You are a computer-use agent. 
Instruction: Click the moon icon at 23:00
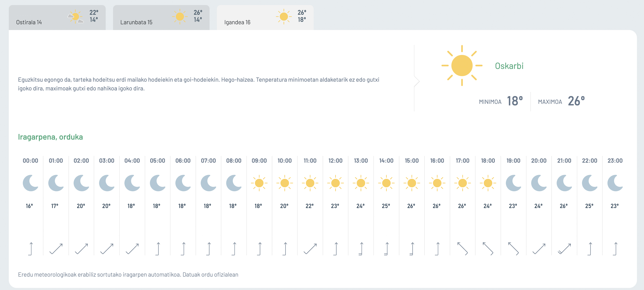615,183
